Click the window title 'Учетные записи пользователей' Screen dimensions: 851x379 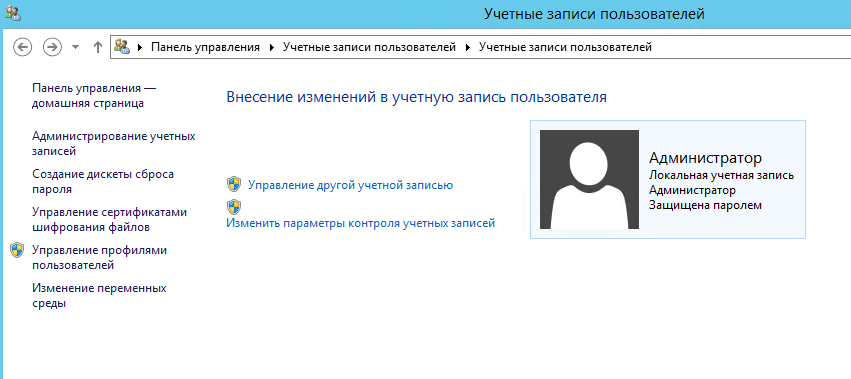[594, 14]
